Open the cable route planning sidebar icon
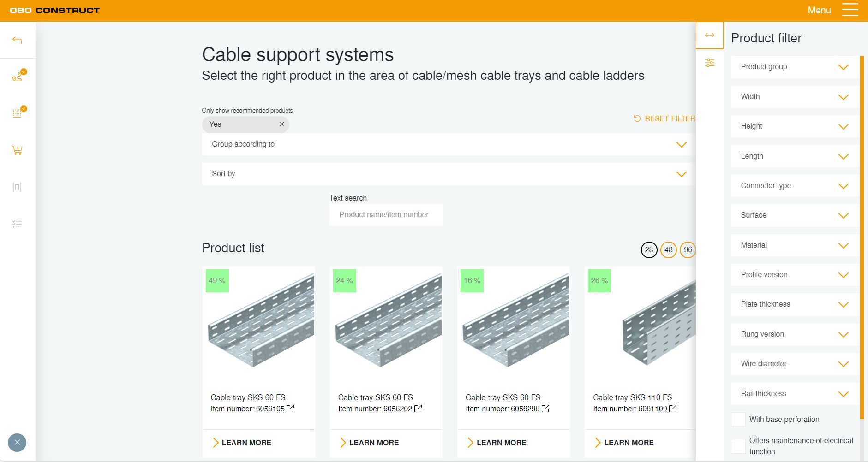868x462 pixels. (x=18, y=76)
